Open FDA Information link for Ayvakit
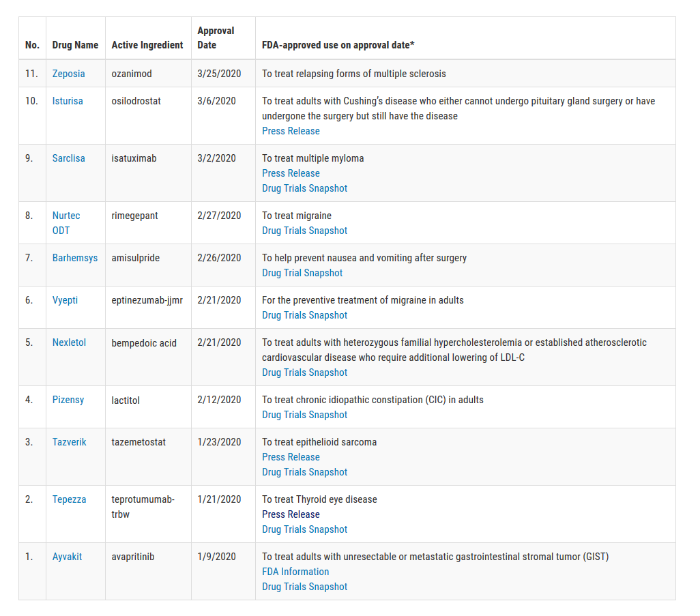This screenshot has height=616, width=700. 295,572
